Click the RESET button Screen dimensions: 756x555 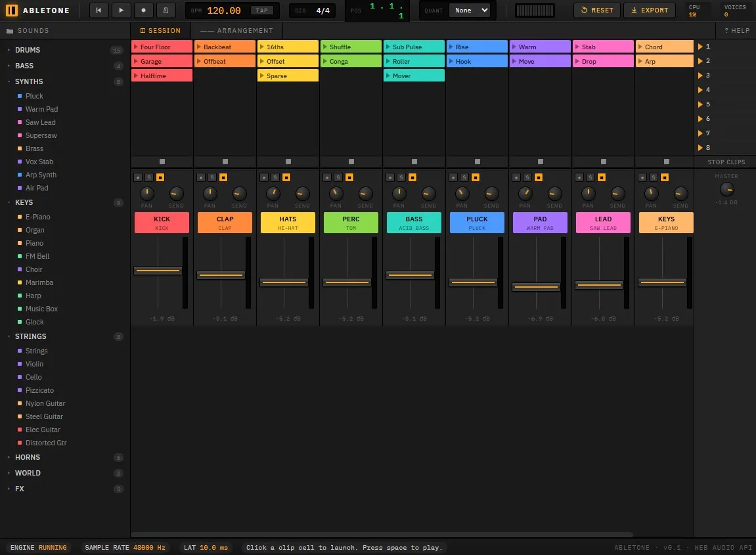(597, 10)
